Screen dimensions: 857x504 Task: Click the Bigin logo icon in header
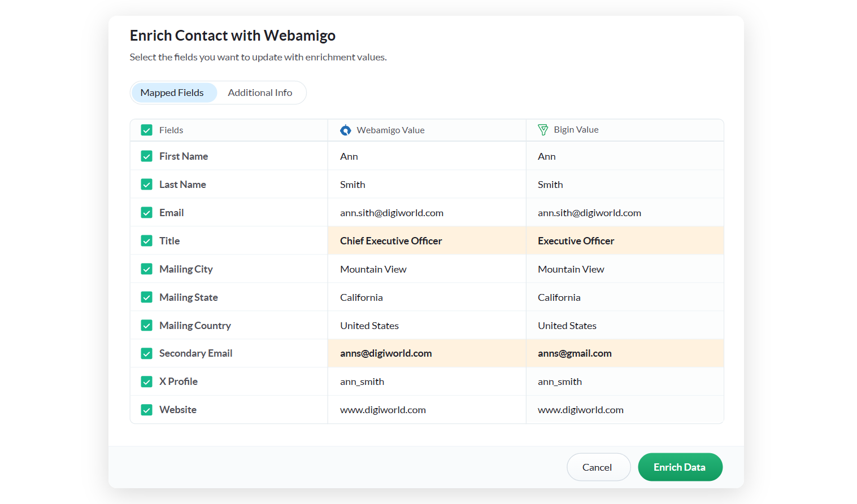click(543, 130)
